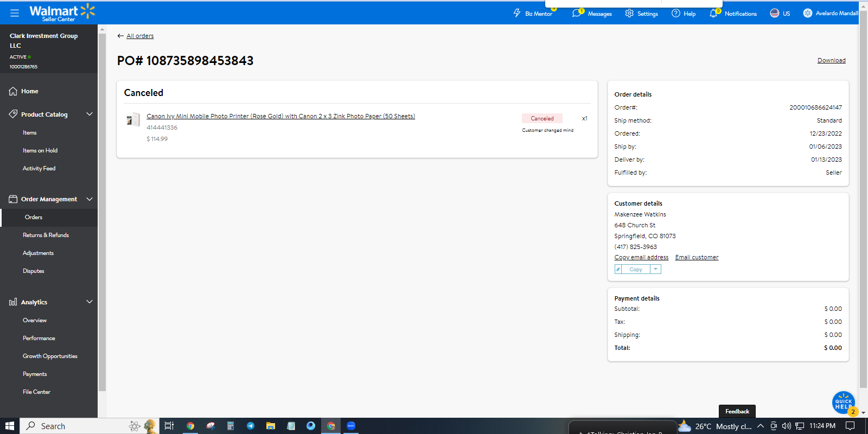868x434 pixels.
Task: Click the Product Catalog tag icon
Action: 13,114
